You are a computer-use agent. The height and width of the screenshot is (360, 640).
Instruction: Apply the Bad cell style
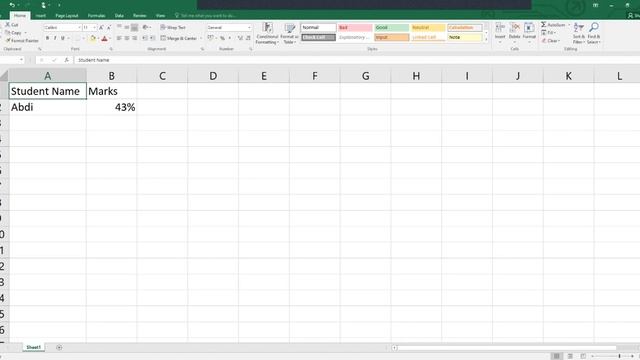tap(355, 27)
